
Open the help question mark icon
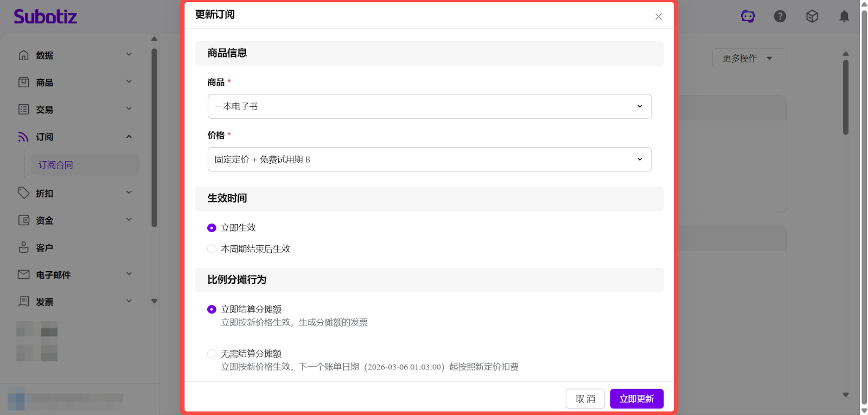(780, 16)
